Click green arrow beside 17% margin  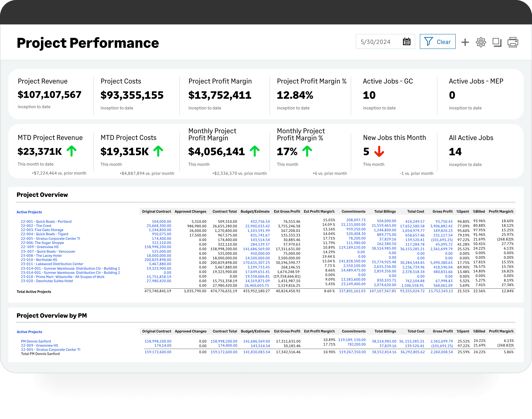pyautogui.click(x=307, y=151)
